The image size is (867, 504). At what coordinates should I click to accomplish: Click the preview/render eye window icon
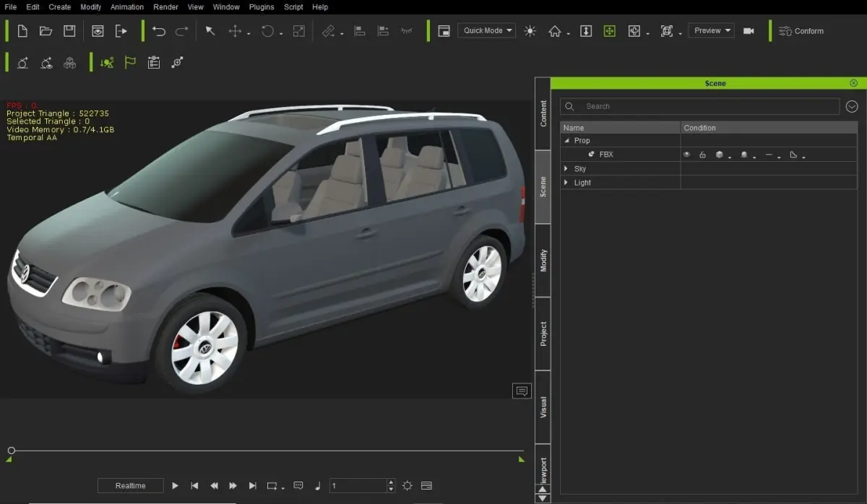98,31
